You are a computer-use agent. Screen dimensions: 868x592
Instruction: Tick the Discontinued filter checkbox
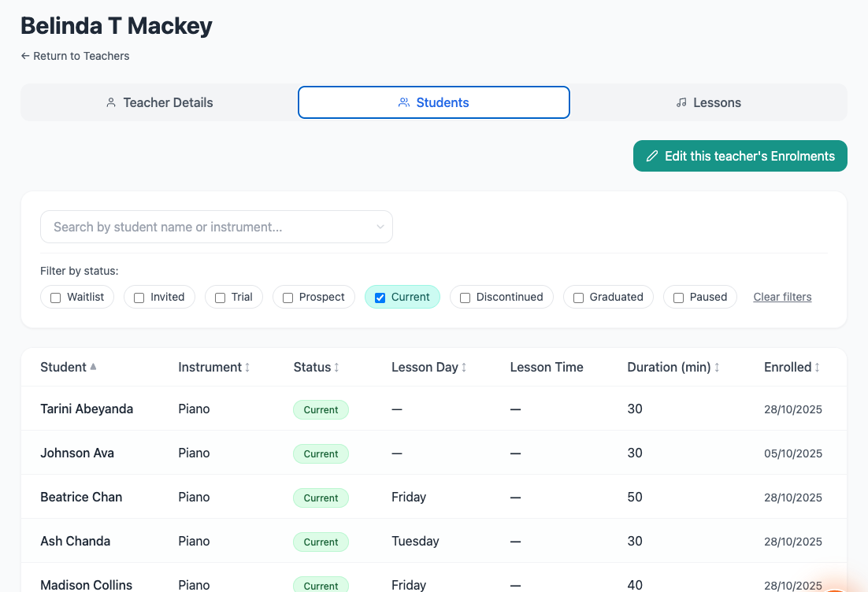click(466, 298)
